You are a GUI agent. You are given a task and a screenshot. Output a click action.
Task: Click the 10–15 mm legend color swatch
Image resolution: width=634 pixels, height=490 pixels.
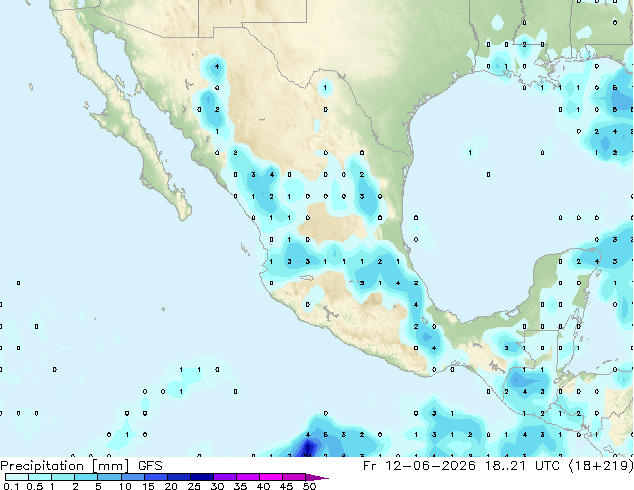[133, 477]
